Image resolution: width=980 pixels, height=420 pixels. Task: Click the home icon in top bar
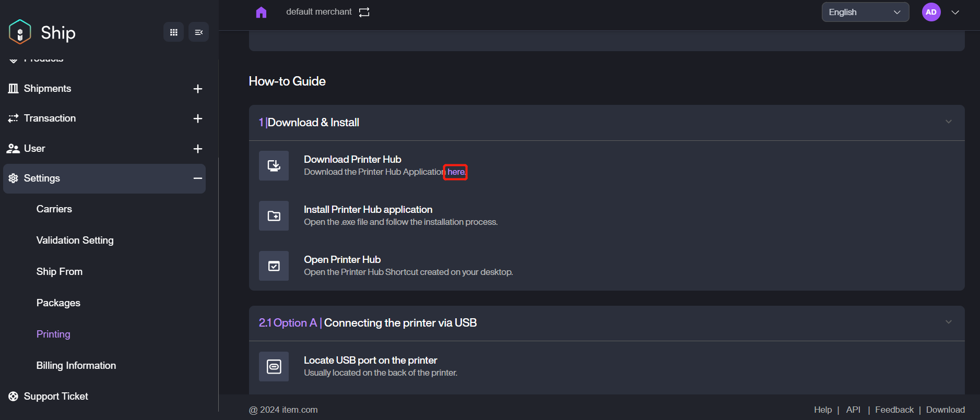tap(261, 12)
